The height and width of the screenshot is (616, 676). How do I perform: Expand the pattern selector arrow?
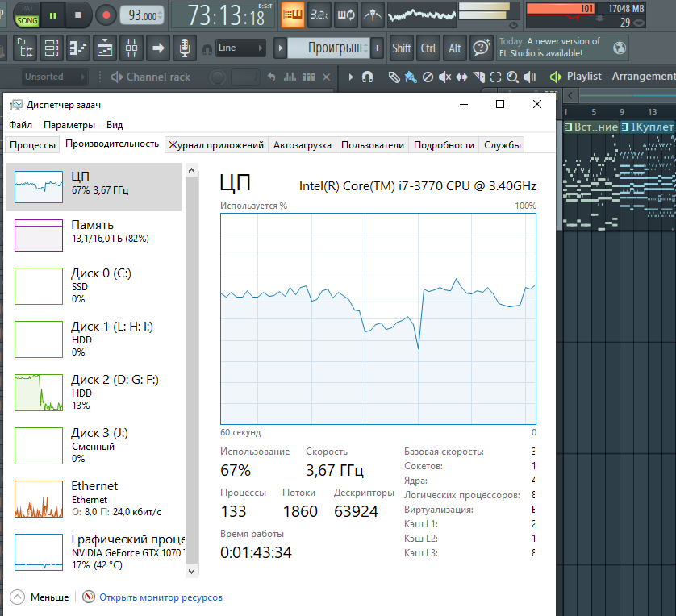[280, 48]
